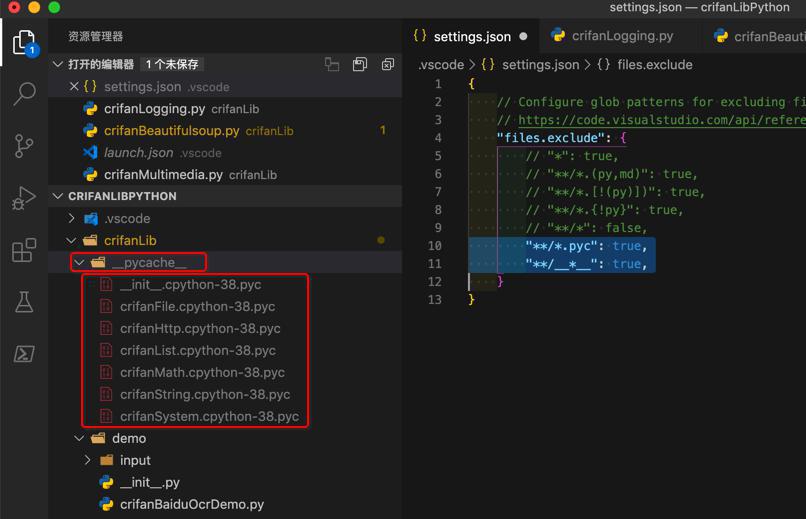Click the problem count 1 on crifanBeautifulsoup.py
The image size is (806, 519).
coord(382,131)
